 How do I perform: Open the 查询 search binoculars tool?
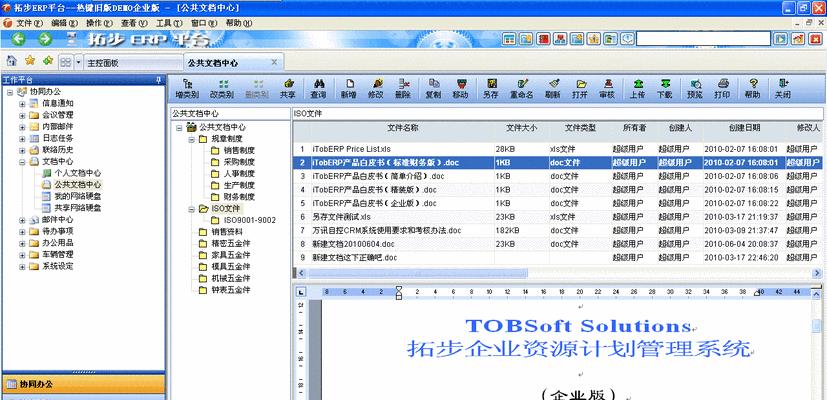[x=319, y=89]
